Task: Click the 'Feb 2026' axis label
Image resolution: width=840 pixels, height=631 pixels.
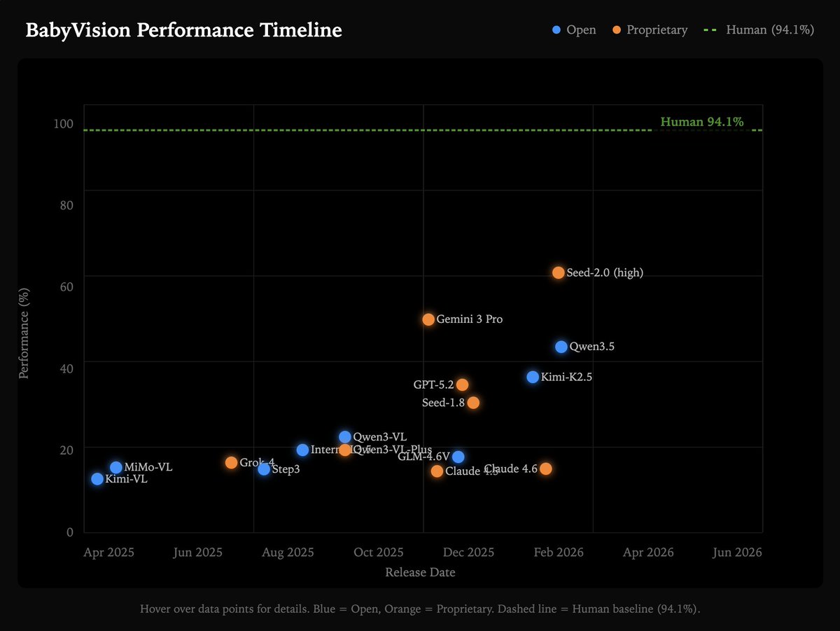Action: pos(559,553)
